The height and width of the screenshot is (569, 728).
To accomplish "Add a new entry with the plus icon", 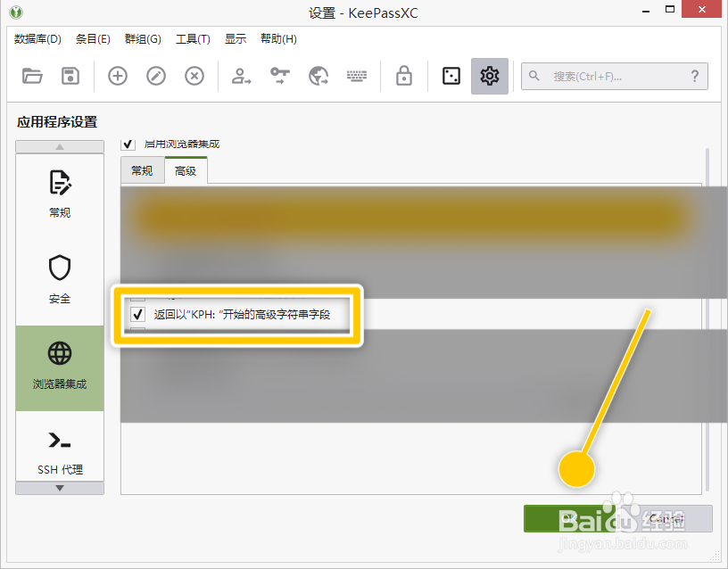I will coord(117,76).
